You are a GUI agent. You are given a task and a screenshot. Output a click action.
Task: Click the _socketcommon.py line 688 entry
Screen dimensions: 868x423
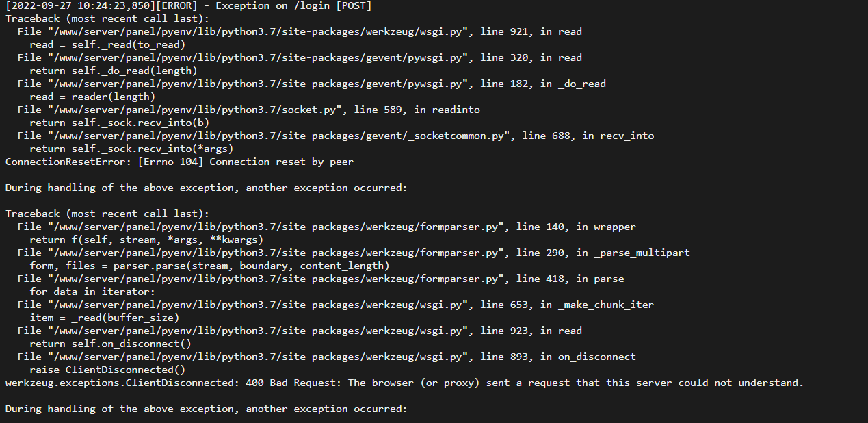(x=336, y=136)
